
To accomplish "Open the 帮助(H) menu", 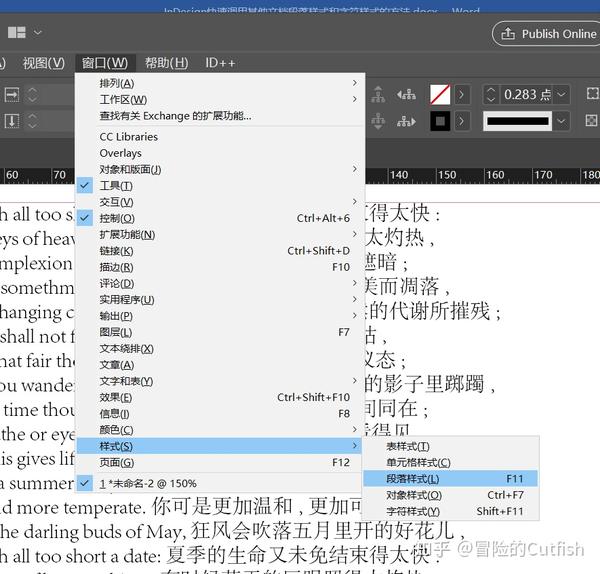I will 166,63.
